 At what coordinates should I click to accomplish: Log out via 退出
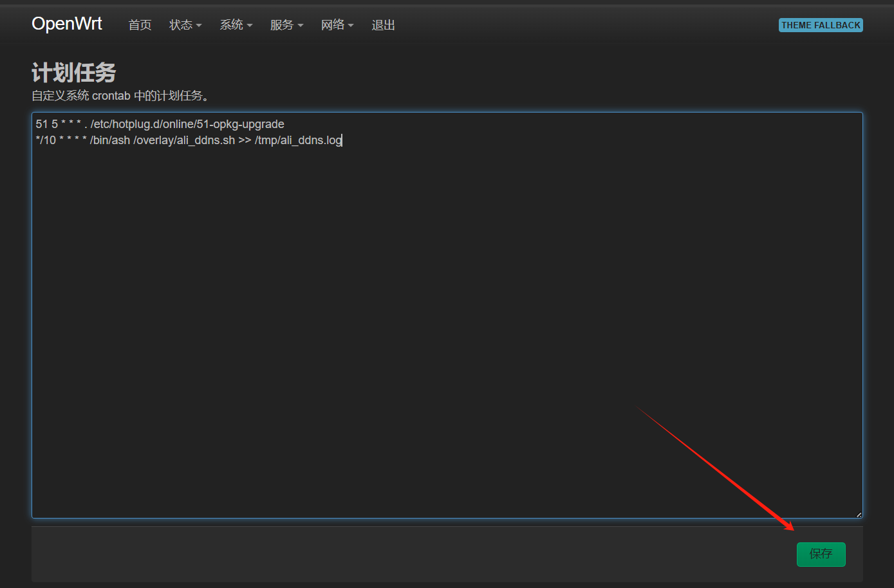[x=383, y=25]
